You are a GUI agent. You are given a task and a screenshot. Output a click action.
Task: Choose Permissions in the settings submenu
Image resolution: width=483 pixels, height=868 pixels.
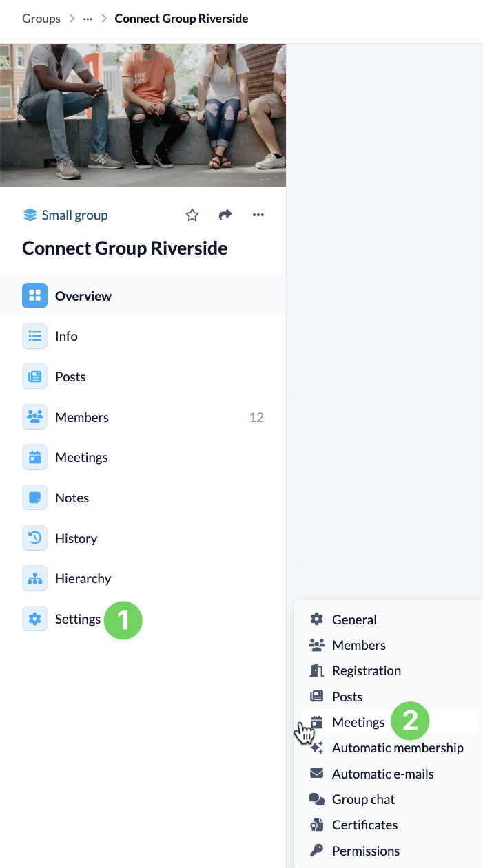(x=364, y=851)
